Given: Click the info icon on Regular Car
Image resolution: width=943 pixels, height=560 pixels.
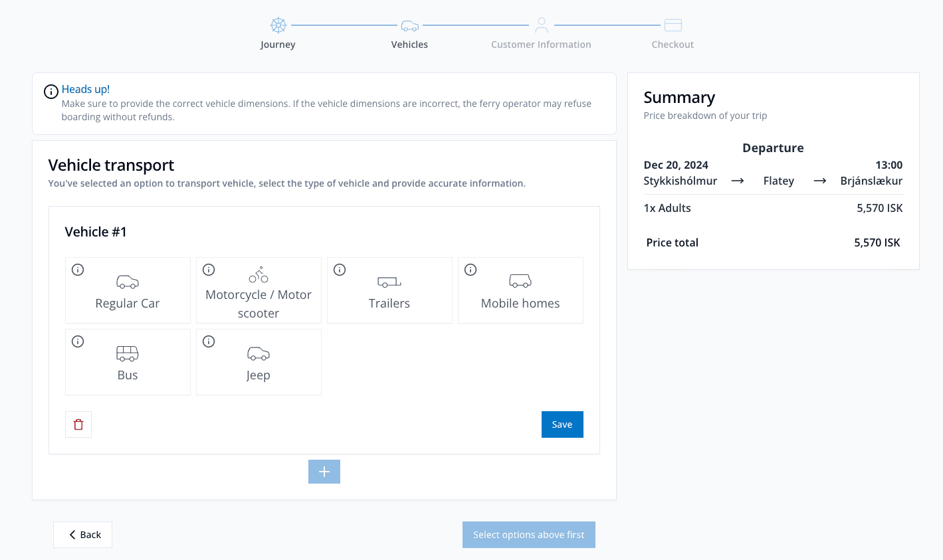Looking at the screenshot, I should point(78,270).
